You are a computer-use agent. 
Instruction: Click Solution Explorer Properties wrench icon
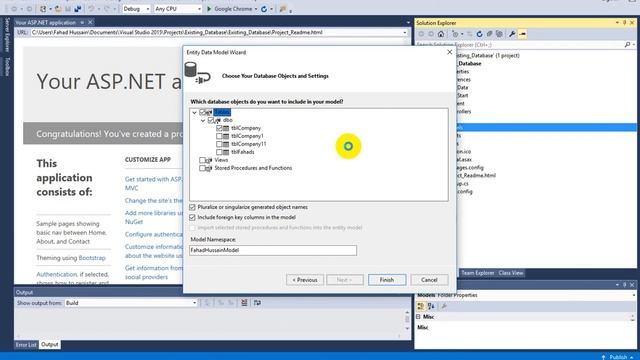[x=512, y=34]
